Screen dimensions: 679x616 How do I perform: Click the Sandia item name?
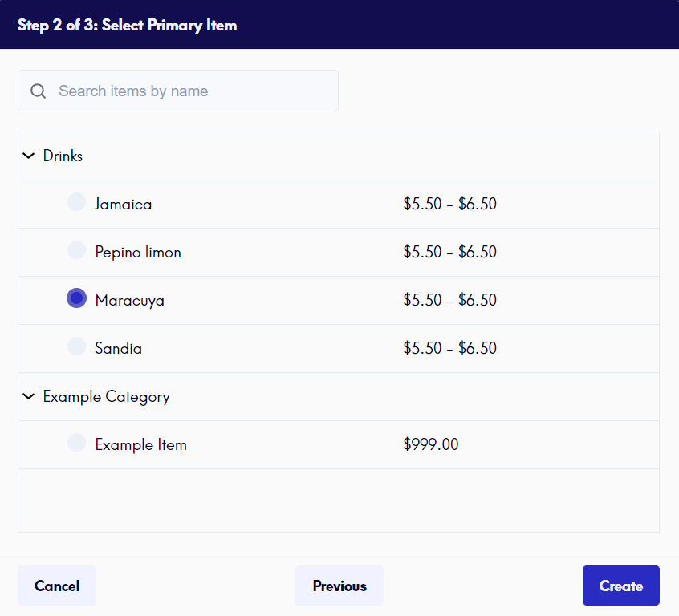click(119, 348)
